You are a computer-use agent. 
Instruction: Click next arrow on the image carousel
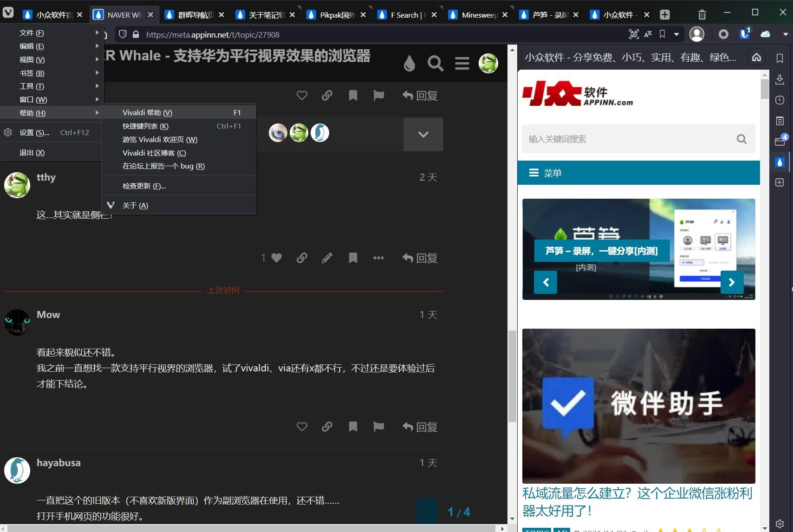(732, 282)
